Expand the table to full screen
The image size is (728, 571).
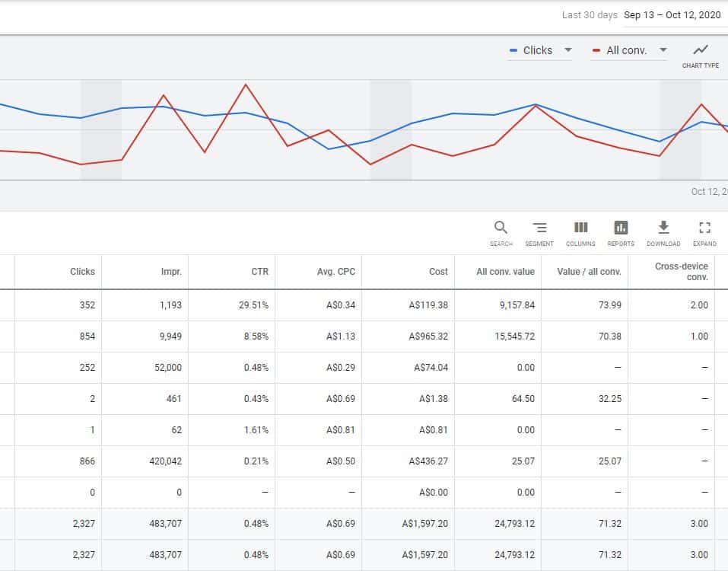point(704,228)
